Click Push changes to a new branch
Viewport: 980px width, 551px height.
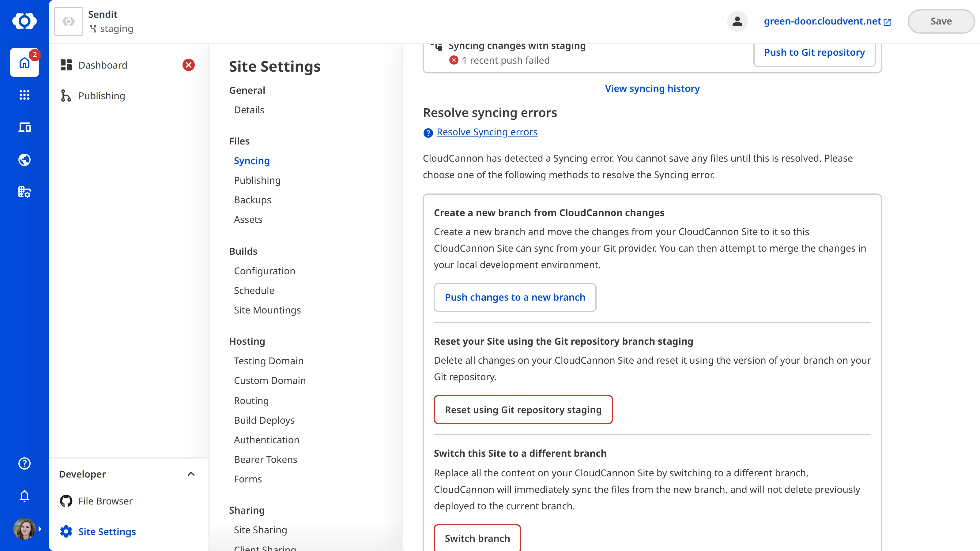pyautogui.click(x=515, y=297)
